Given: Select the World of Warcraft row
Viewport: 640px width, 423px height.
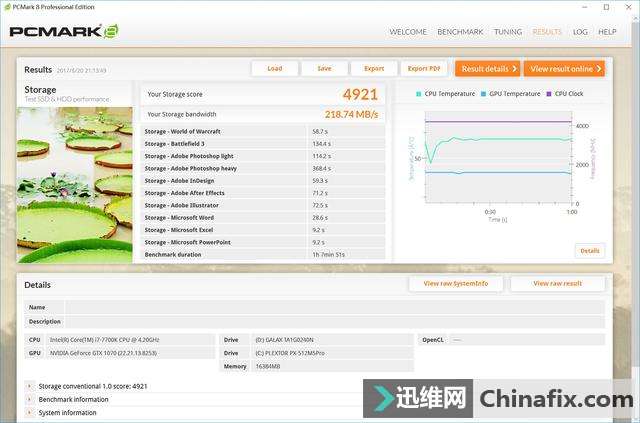Looking at the screenshot, I should coord(263,131).
